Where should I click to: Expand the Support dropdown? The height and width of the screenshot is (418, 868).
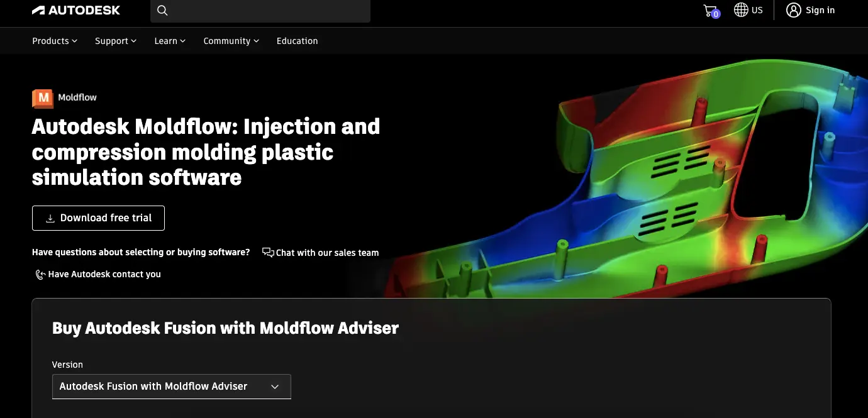[115, 41]
